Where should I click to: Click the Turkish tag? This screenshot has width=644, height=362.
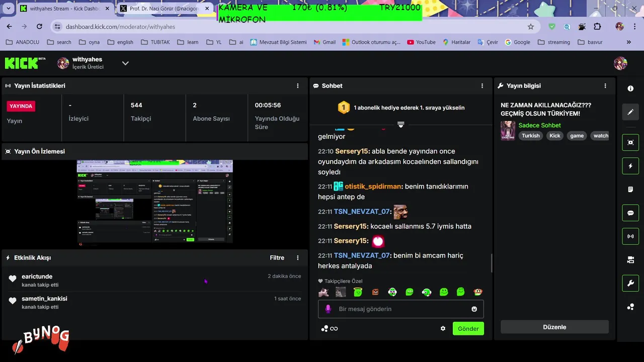(530, 136)
